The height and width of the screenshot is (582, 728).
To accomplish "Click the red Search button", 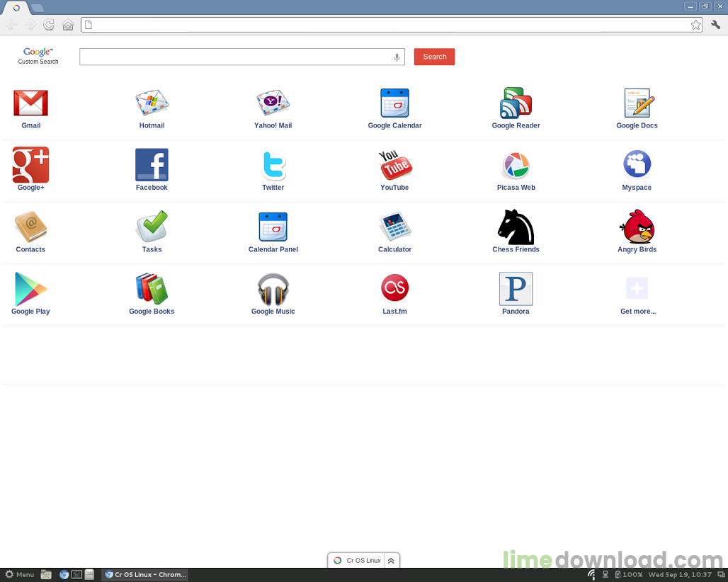I will click(x=435, y=57).
